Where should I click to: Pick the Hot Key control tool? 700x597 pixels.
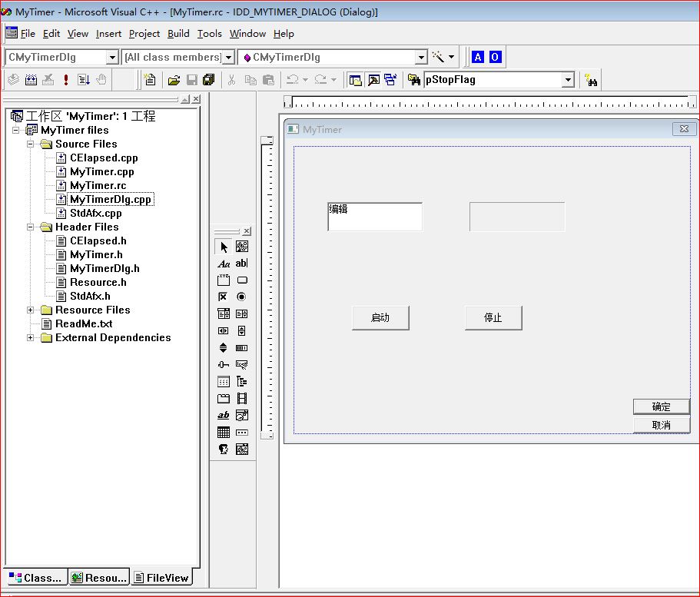pyautogui.click(x=242, y=365)
